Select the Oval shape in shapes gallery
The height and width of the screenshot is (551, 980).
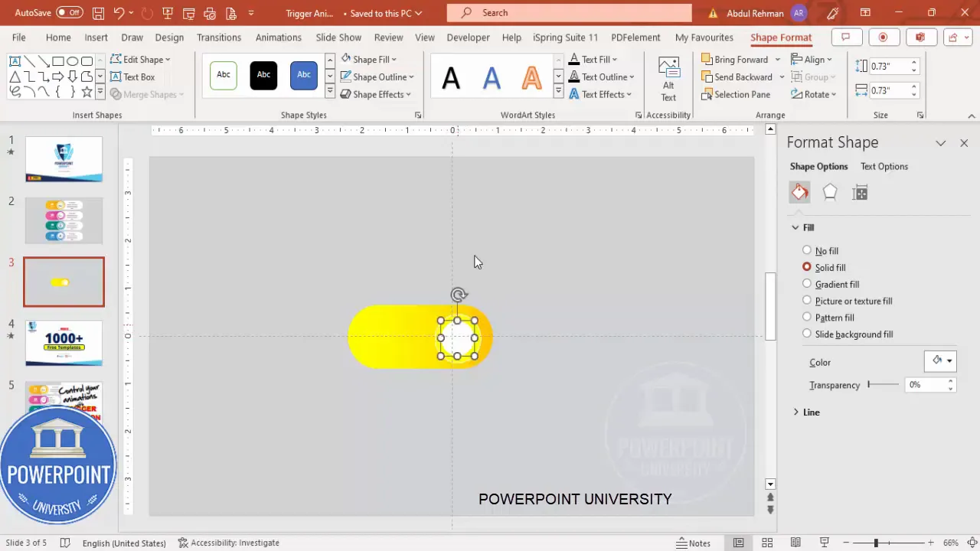(72, 61)
